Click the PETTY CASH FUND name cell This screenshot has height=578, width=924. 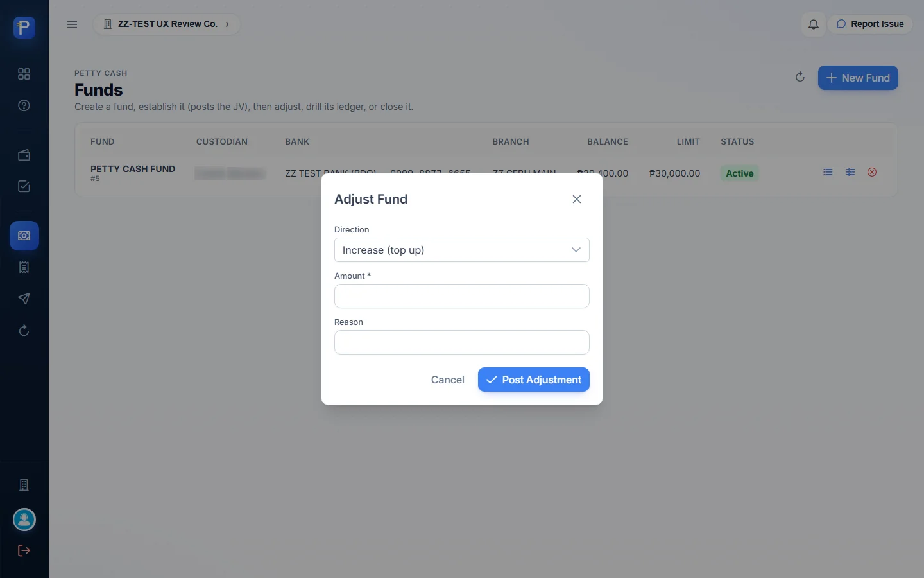[x=133, y=169]
